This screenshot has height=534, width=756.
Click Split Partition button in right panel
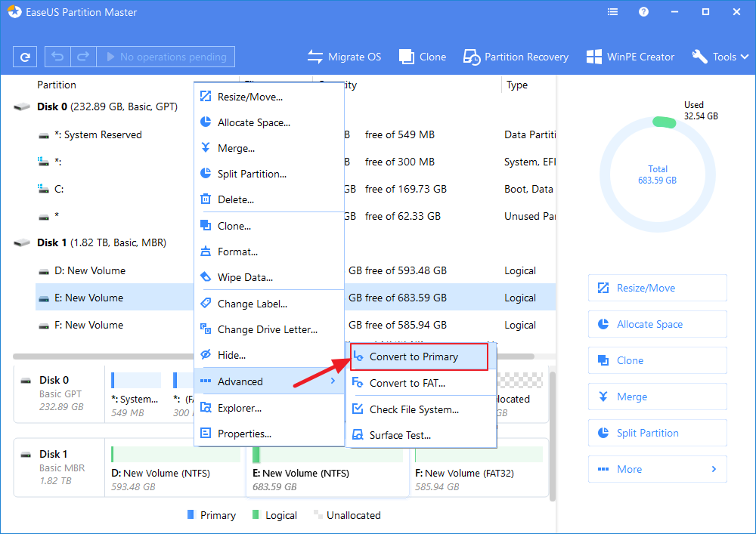[x=657, y=432]
